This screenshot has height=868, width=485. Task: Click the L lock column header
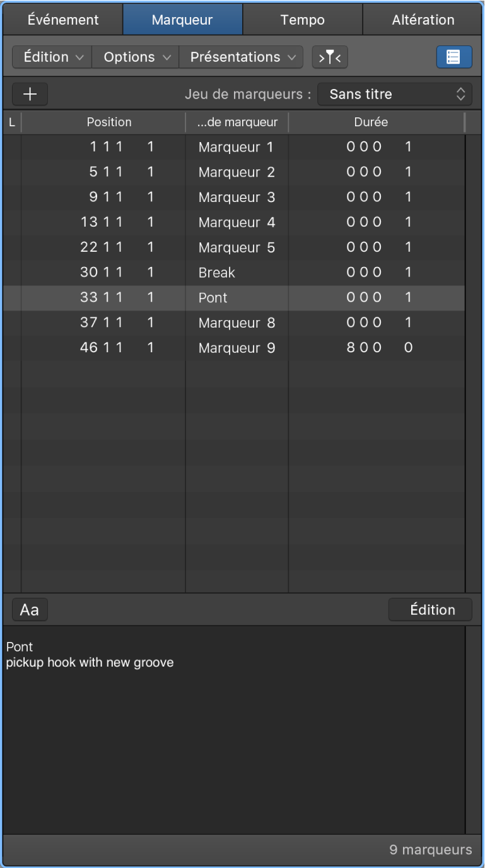tap(12, 122)
